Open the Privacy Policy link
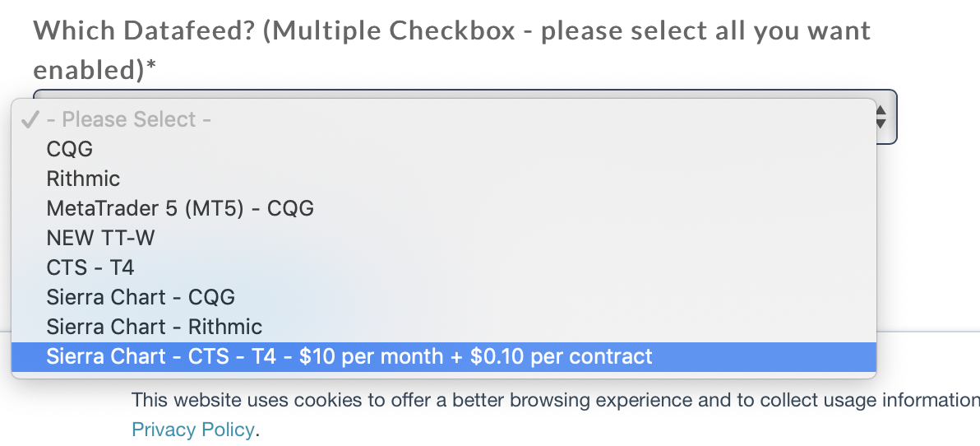This screenshot has height=446, width=980. (194, 429)
